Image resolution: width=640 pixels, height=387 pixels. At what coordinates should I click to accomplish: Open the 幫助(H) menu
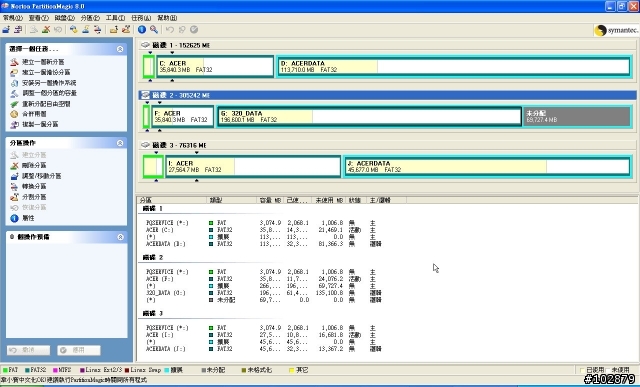[167, 18]
